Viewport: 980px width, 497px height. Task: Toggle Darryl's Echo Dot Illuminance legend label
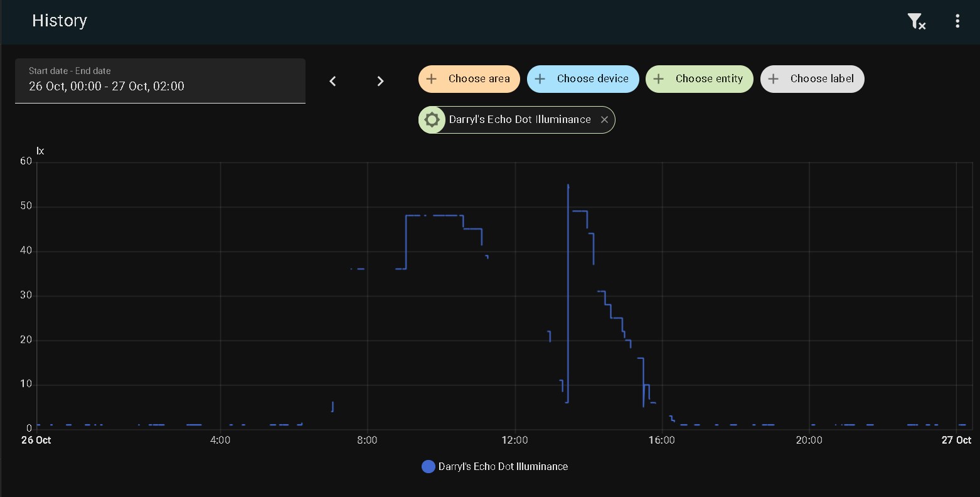[503, 466]
